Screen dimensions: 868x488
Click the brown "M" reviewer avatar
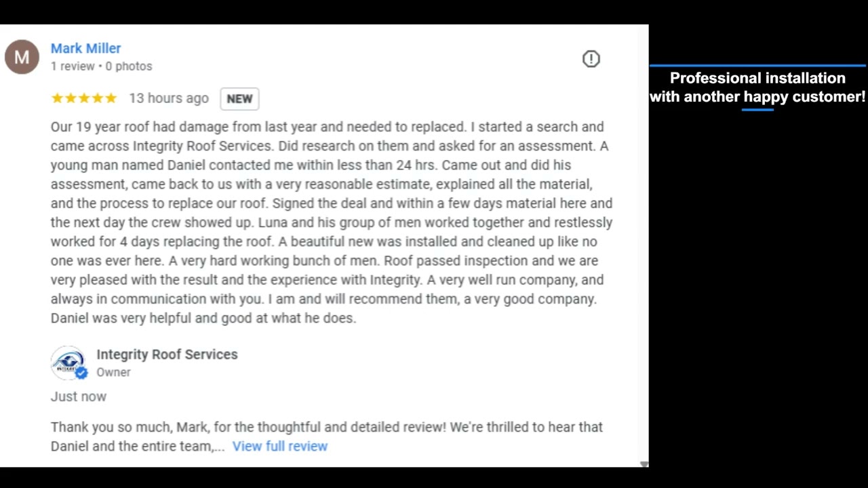click(x=22, y=57)
